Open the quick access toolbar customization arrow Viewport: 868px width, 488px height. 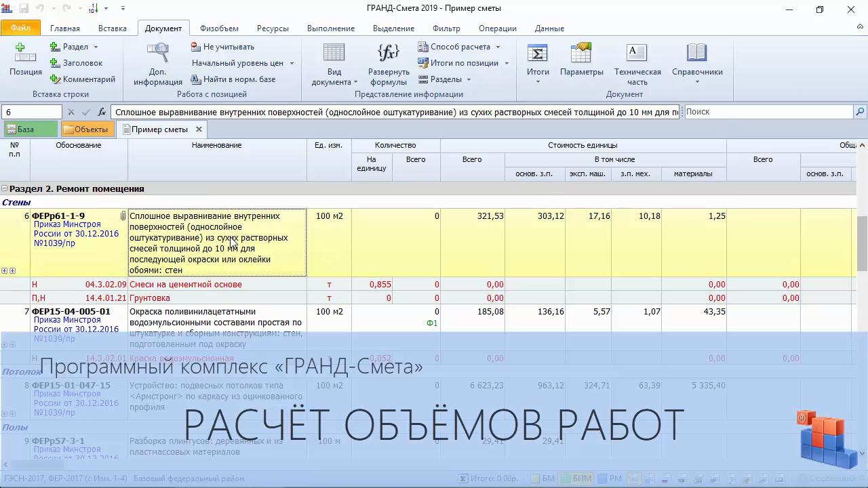tap(123, 9)
